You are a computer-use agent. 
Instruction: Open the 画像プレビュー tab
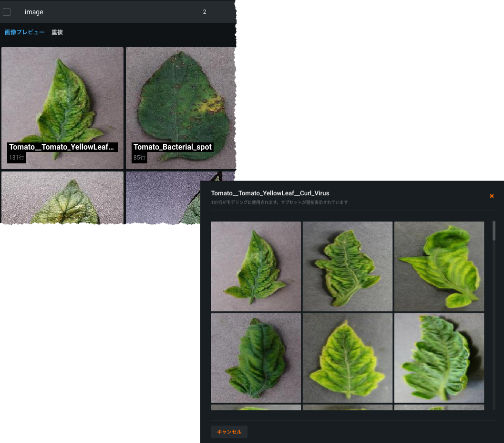coord(24,32)
